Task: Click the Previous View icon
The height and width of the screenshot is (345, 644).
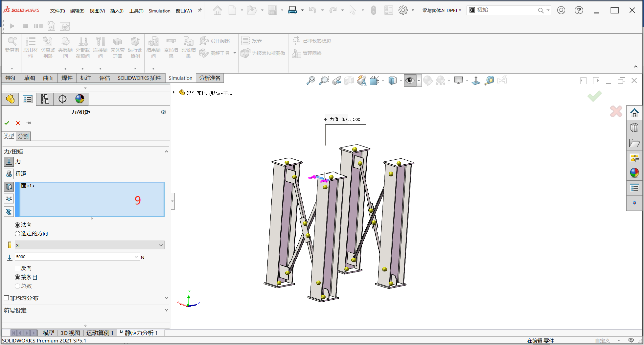Action: click(x=336, y=80)
